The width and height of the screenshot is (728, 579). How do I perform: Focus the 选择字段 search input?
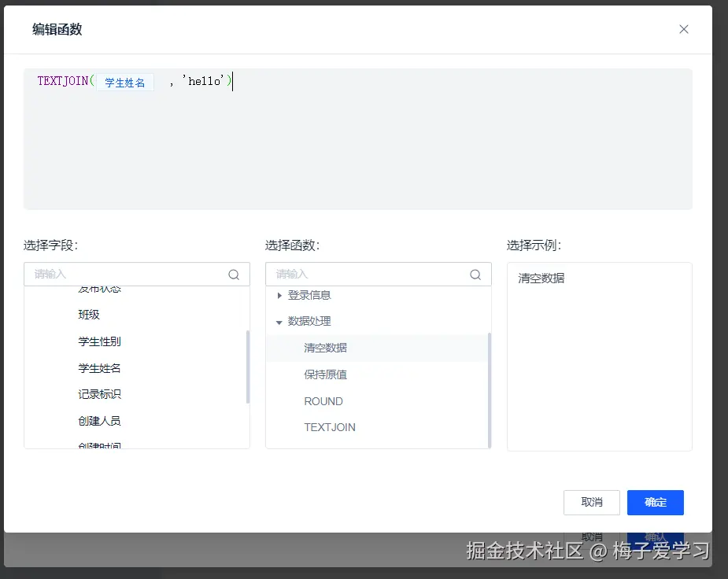click(137, 275)
